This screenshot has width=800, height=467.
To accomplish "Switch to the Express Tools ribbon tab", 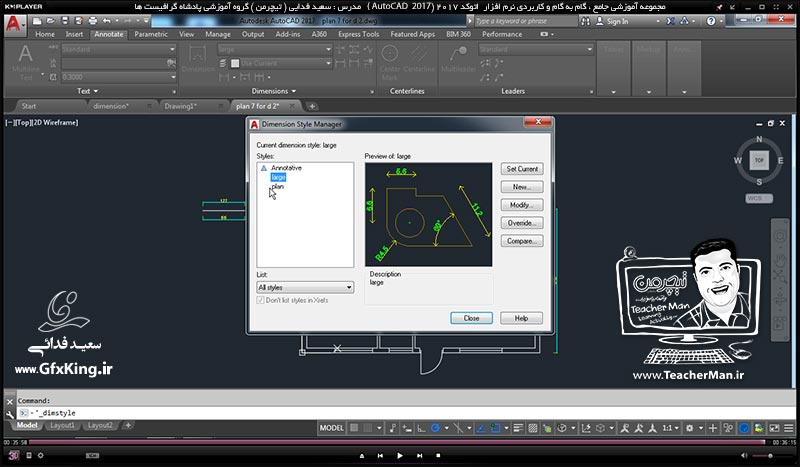I will tap(359, 34).
